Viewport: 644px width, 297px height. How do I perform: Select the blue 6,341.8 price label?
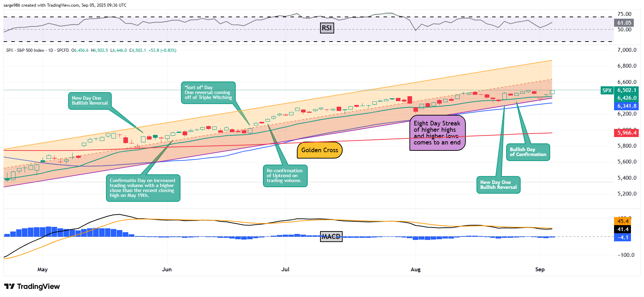627,106
